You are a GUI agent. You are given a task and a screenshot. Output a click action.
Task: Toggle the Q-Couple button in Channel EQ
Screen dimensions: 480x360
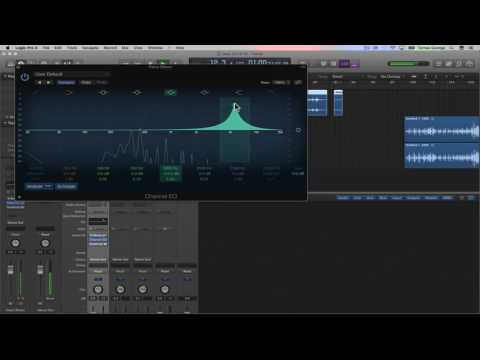[66, 186]
